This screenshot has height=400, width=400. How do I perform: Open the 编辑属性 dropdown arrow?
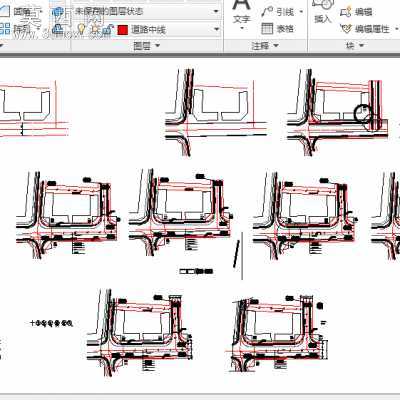pyautogui.click(x=397, y=29)
